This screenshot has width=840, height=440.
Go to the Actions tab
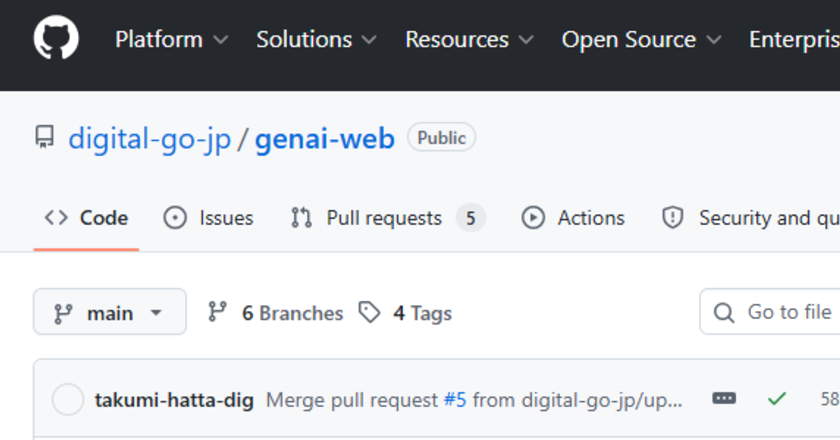pyautogui.click(x=573, y=218)
